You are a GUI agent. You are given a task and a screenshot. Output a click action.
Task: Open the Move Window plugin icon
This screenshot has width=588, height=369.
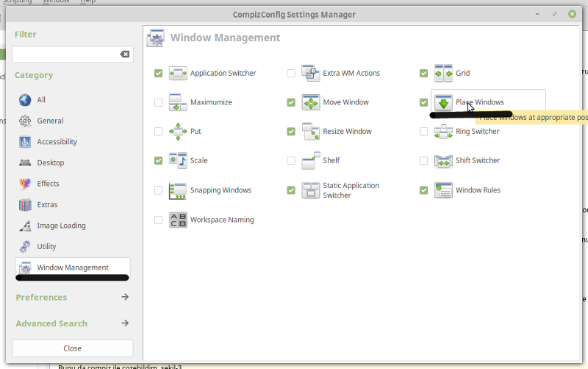[310, 102]
